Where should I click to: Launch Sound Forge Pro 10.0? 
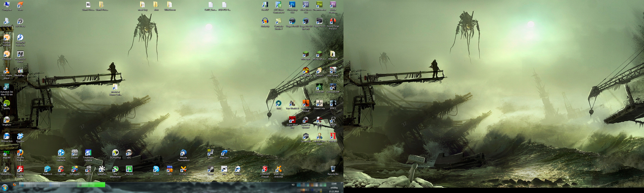(333, 24)
